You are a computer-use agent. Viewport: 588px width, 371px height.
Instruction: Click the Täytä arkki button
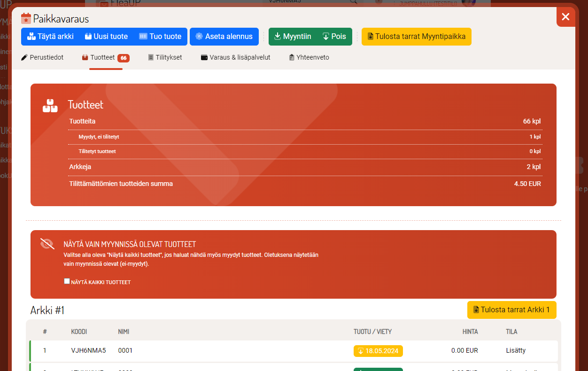(x=50, y=37)
